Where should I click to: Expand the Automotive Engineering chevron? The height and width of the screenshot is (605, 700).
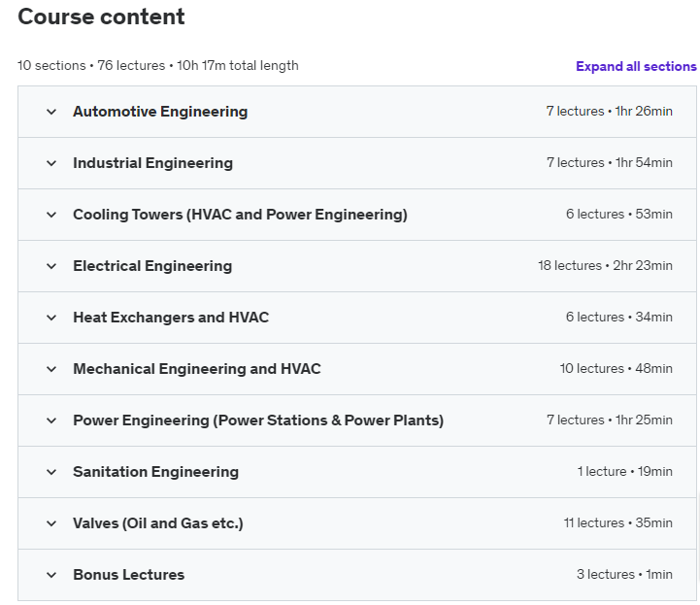pyautogui.click(x=51, y=112)
